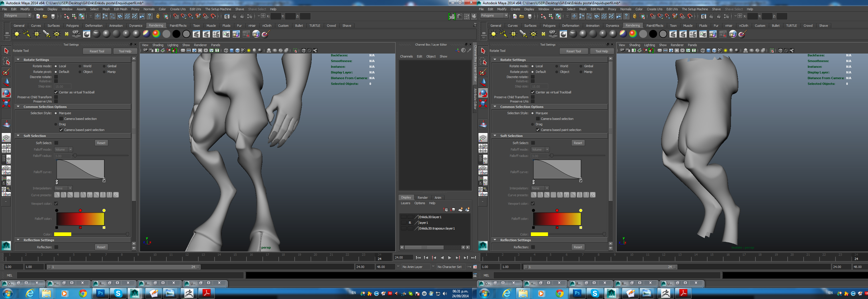Open scene folder icon in left window toolbar

coord(45,16)
